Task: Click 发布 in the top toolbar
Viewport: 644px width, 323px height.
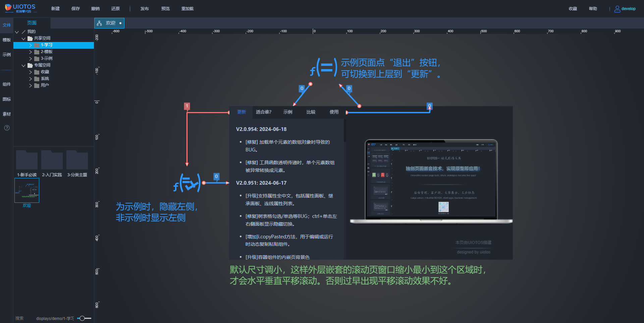Action: click(145, 9)
